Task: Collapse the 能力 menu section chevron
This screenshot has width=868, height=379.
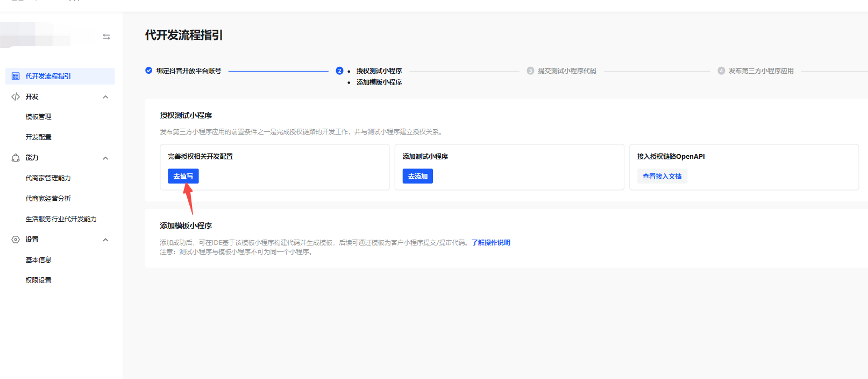Action: click(105, 158)
